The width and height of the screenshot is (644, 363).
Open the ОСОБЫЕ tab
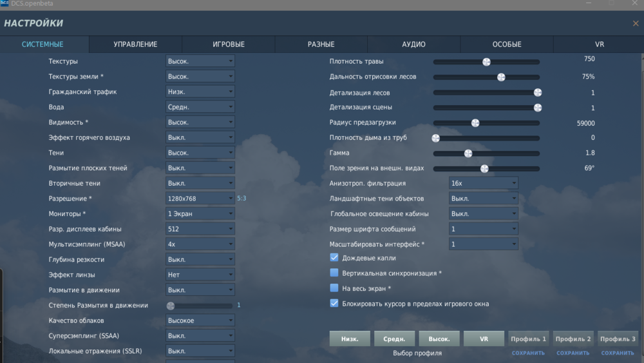pos(507,44)
